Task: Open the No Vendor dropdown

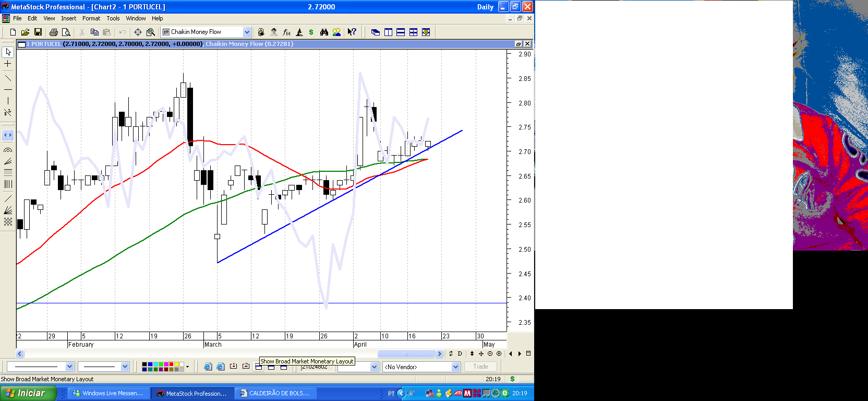Action: point(455,367)
